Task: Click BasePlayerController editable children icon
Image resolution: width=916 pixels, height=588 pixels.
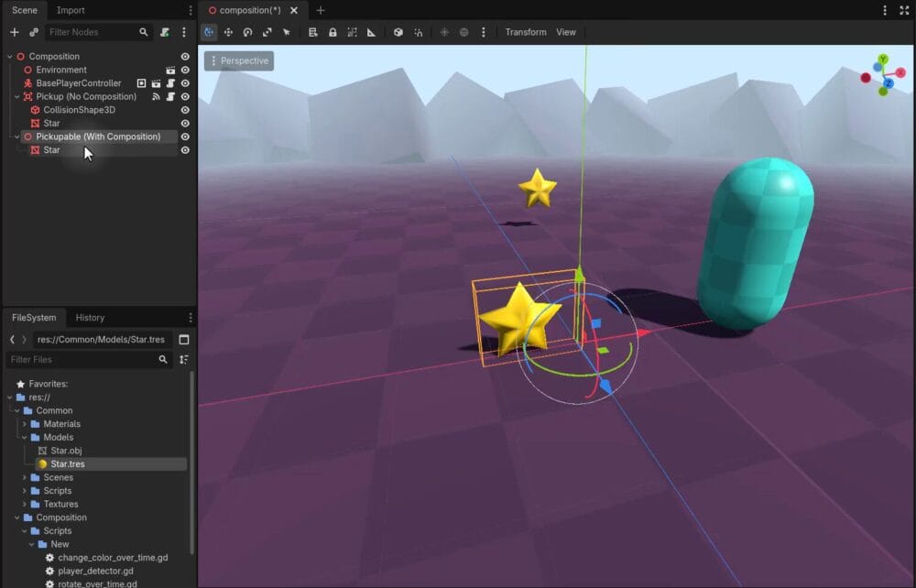Action: click(x=141, y=83)
